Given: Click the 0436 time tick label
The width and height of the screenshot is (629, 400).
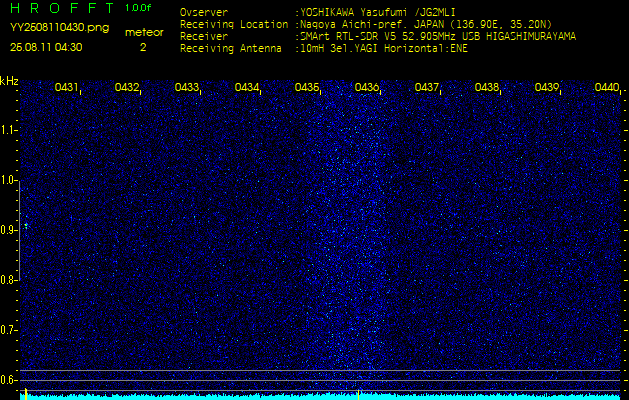Looking at the screenshot, I should pyautogui.click(x=367, y=87).
